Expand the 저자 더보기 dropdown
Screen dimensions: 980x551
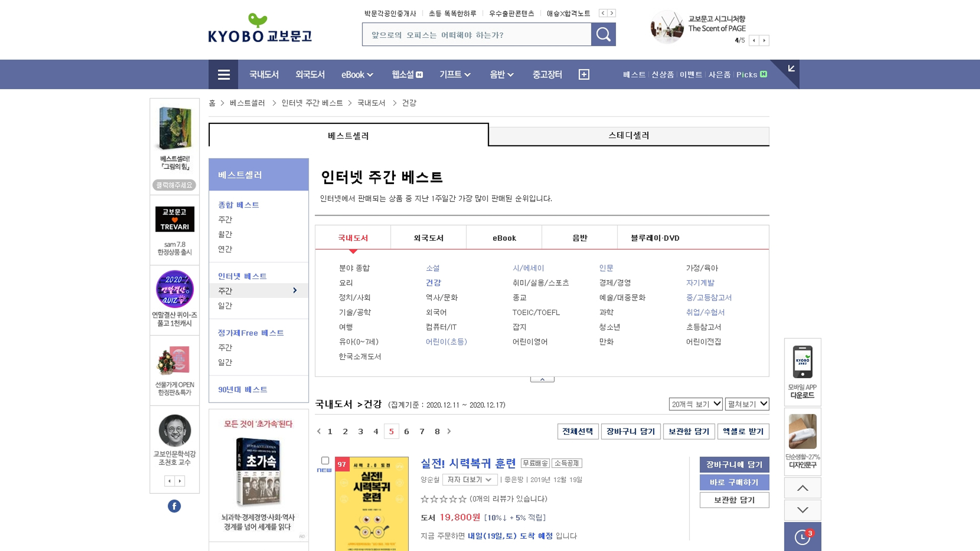(470, 480)
